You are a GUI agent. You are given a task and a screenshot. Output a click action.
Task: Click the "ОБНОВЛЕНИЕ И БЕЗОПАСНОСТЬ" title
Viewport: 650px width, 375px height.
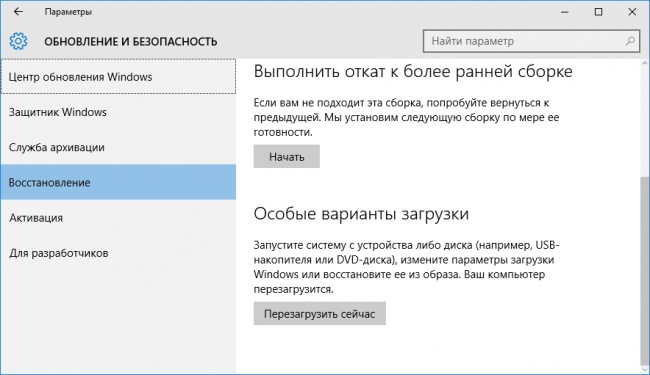[x=131, y=41]
